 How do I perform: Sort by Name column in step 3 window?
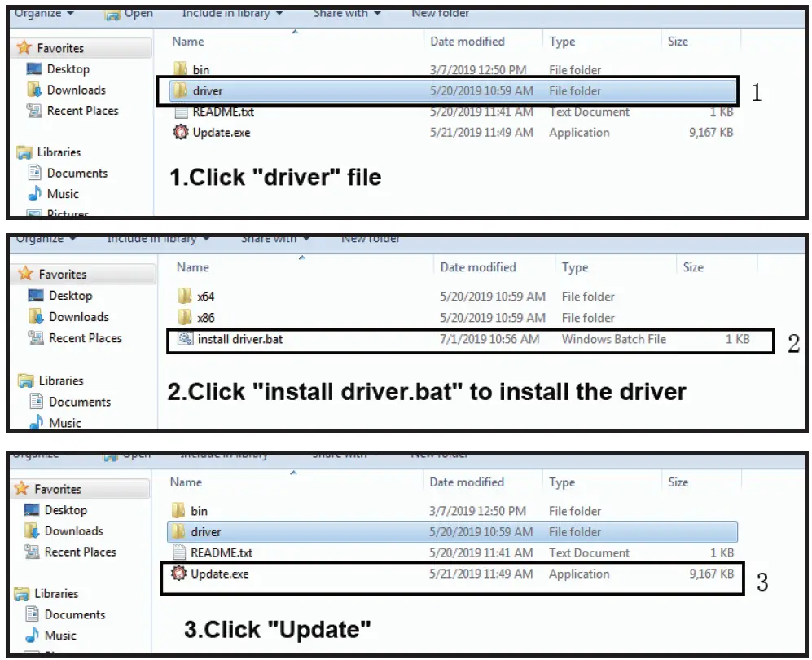pos(186,482)
